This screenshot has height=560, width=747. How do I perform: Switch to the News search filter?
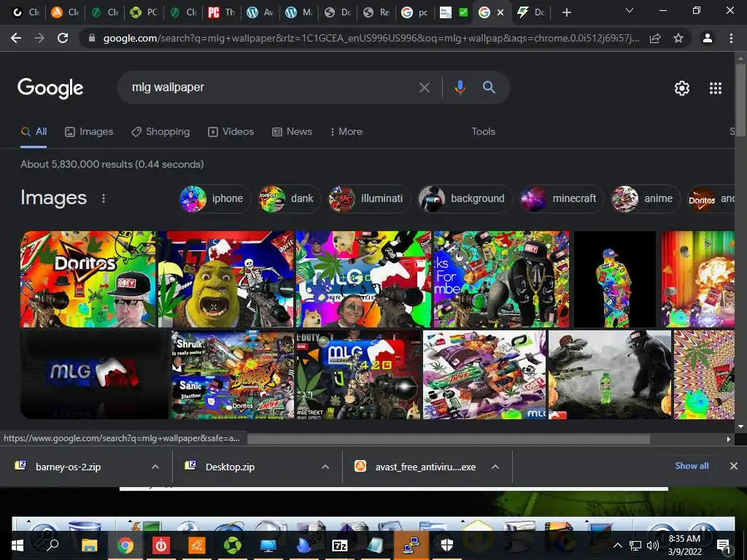[292, 131]
